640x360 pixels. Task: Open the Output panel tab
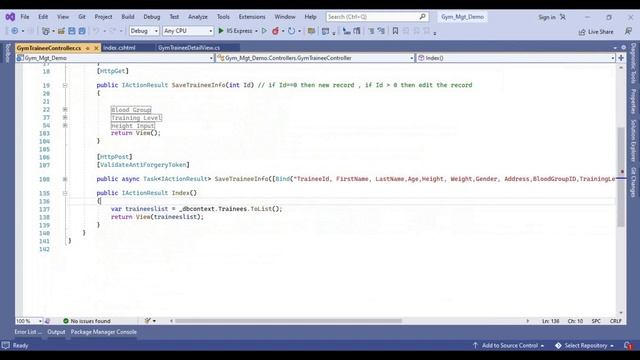56,332
